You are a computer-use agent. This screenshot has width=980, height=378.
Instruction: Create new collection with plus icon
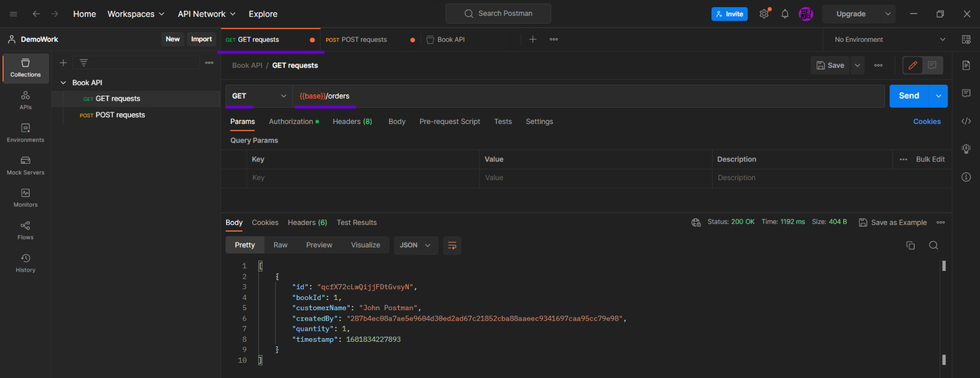[64, 63]
